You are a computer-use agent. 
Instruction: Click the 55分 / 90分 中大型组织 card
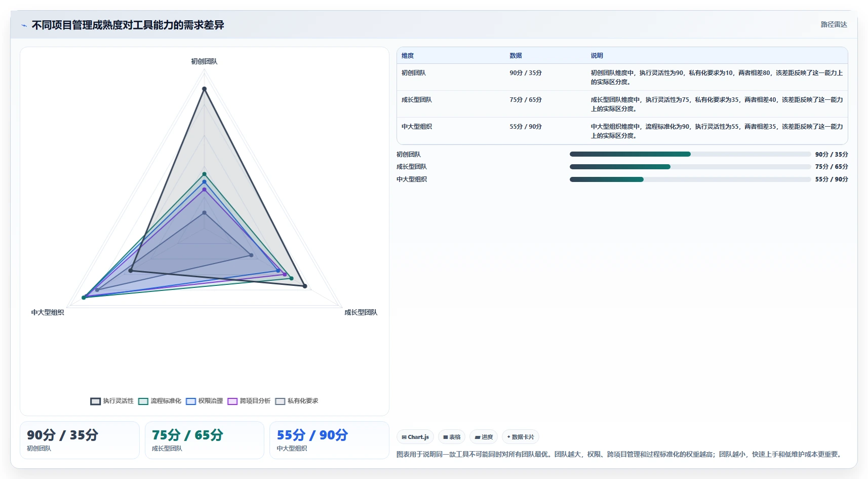click(329, 440)
